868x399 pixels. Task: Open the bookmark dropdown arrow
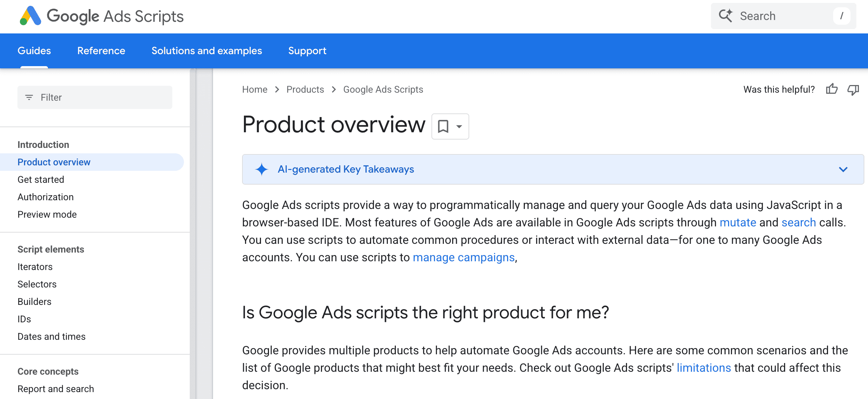pos(459,126)
